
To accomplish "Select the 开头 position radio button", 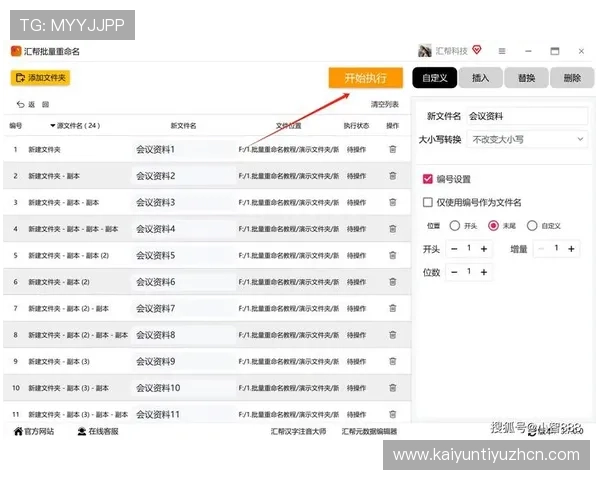I will click(455, 226).
